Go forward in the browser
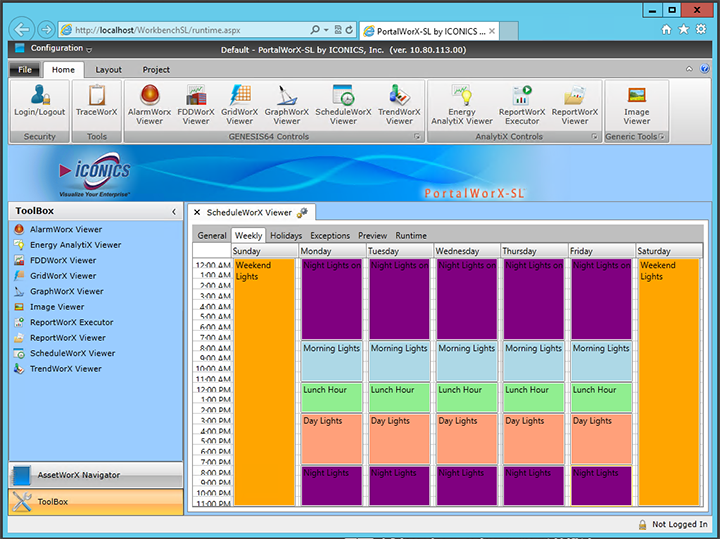Viewport: 720px width, 539px height. [x=46, y=30]
